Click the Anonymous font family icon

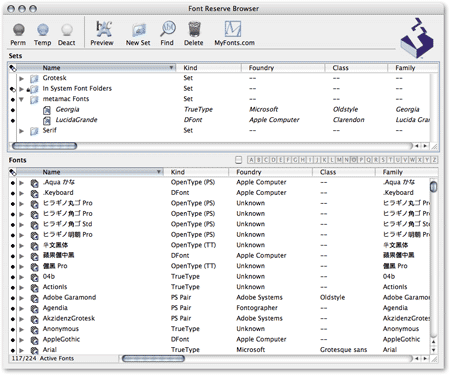(34, 330)
